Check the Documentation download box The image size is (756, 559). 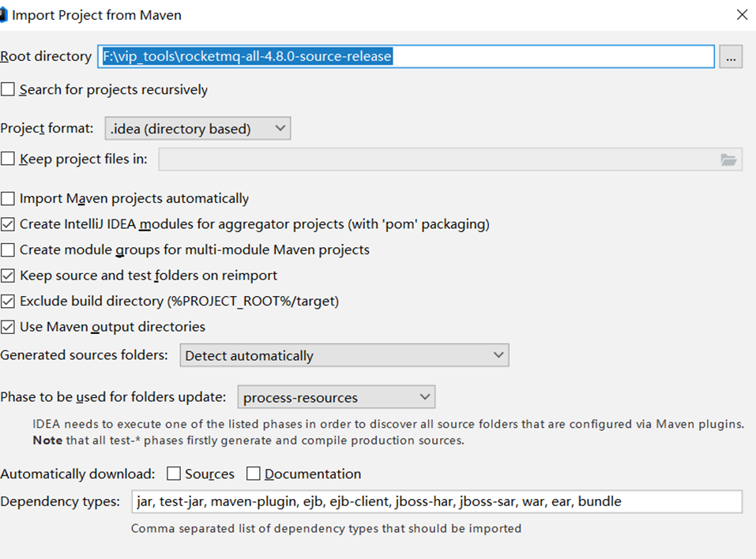click(x=254, y=474)
